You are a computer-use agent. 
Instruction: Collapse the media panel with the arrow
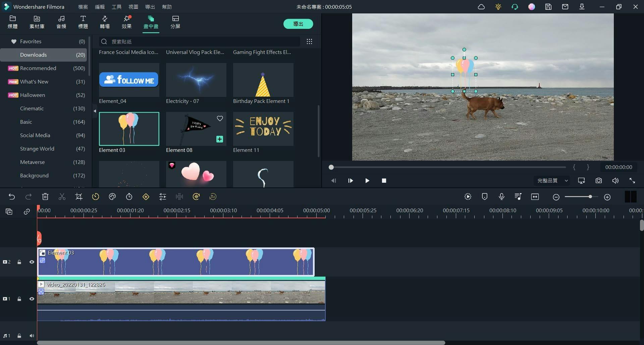95,111
